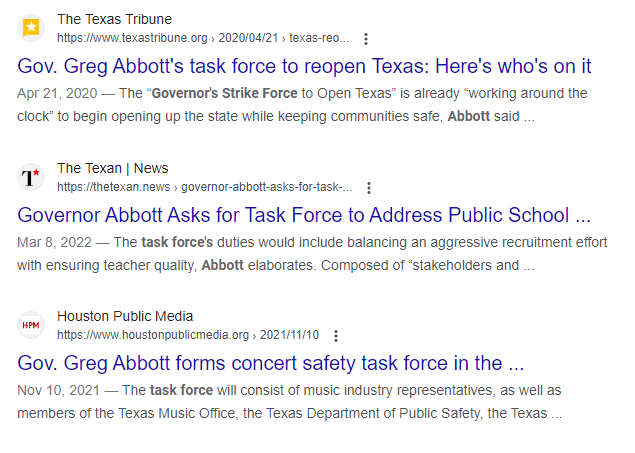Click the "Apr 21, 2020" result date
Screen dimensions: 635x453
tap(55, 93)
